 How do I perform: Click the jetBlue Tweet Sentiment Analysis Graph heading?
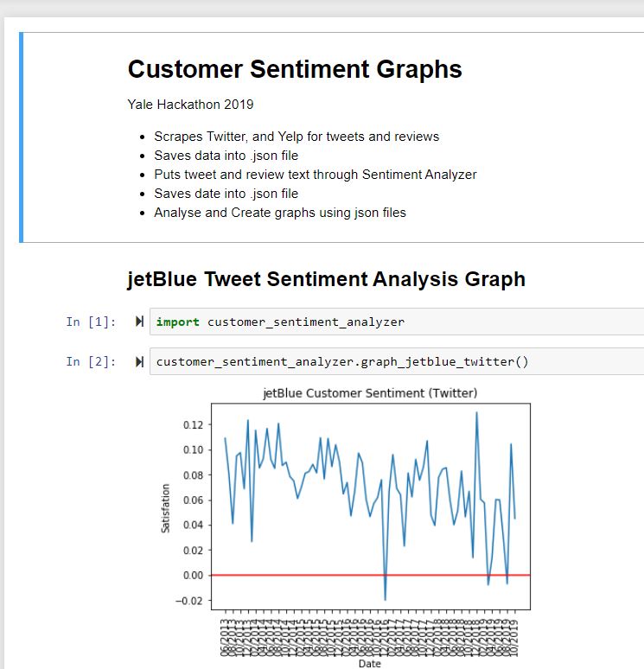(327, 279)
